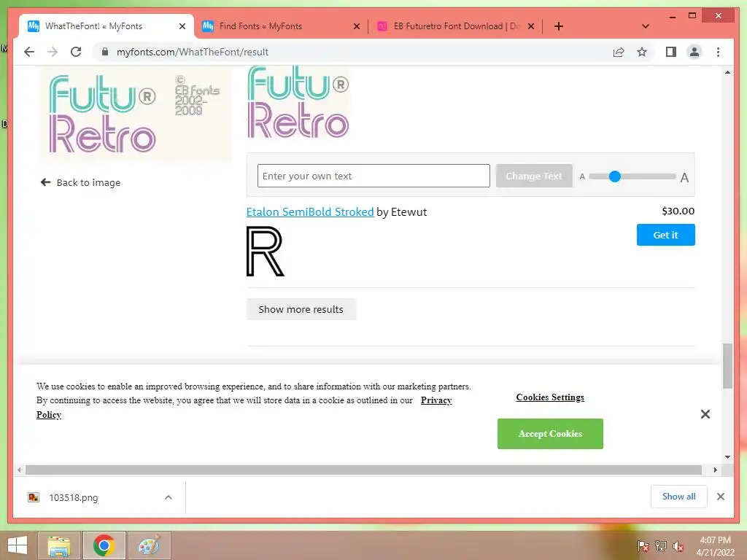The width and height of the screenshot is (747, 560).
Task: Click the address bar URL
Action: tap(193, 52)
